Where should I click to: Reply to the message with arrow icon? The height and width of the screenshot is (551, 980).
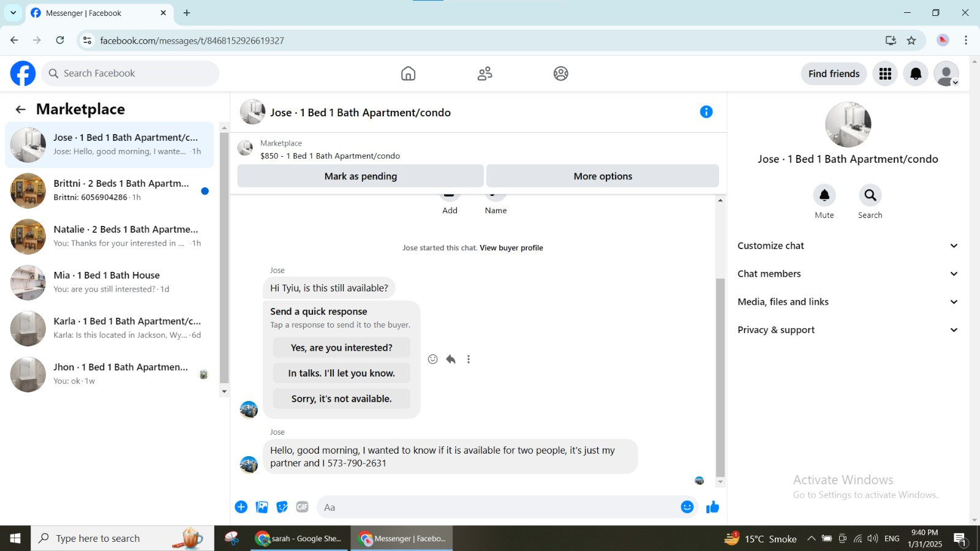(x=451, y=359)
